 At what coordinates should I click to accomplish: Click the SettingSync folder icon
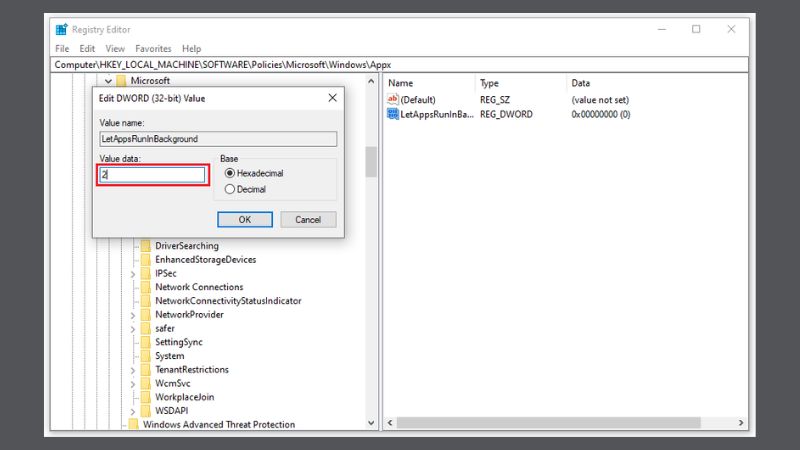(x=146, y=342)
